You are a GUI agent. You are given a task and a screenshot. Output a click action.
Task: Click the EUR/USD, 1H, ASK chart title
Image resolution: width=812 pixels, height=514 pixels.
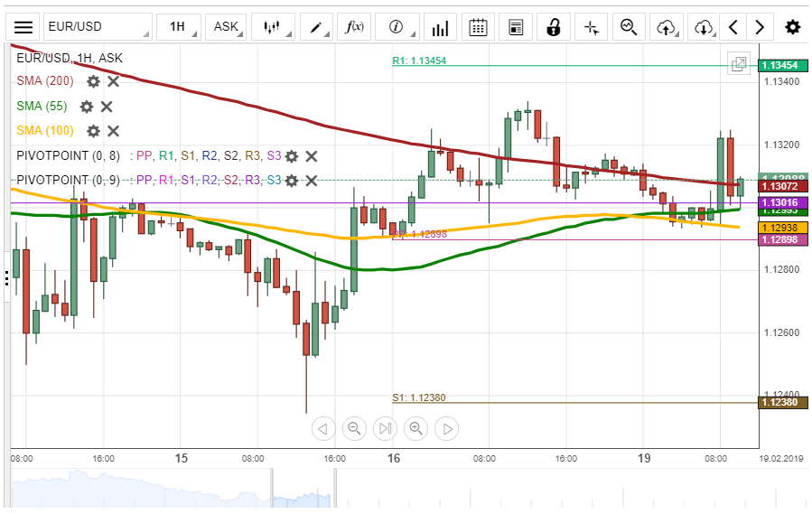(x=70, y=58)
